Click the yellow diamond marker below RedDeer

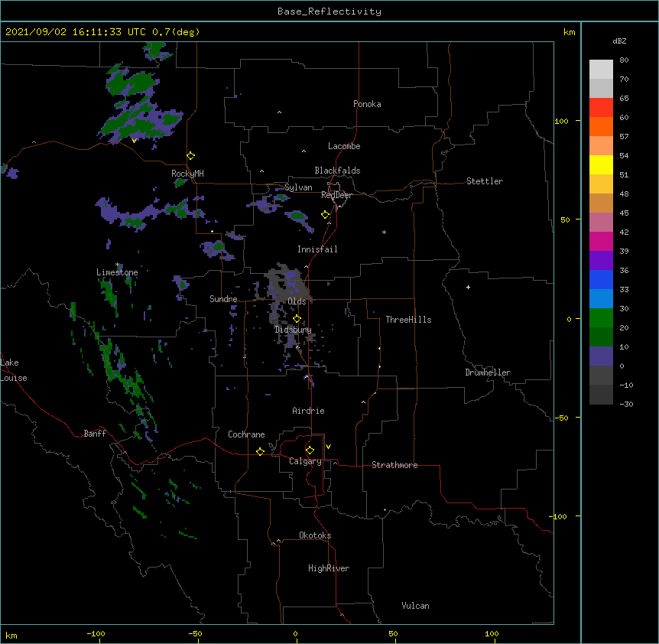pos(326,215)
